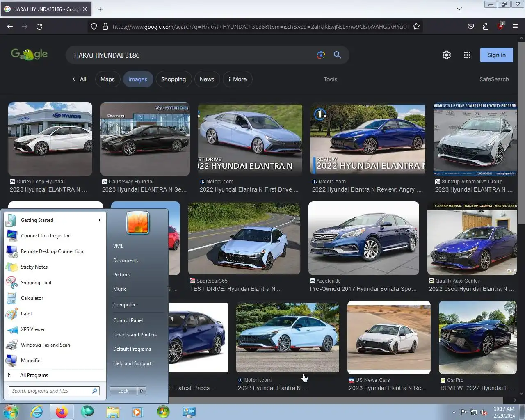Open Windows Start orb button
Screen dimensions: 525x420
(11, 411)
